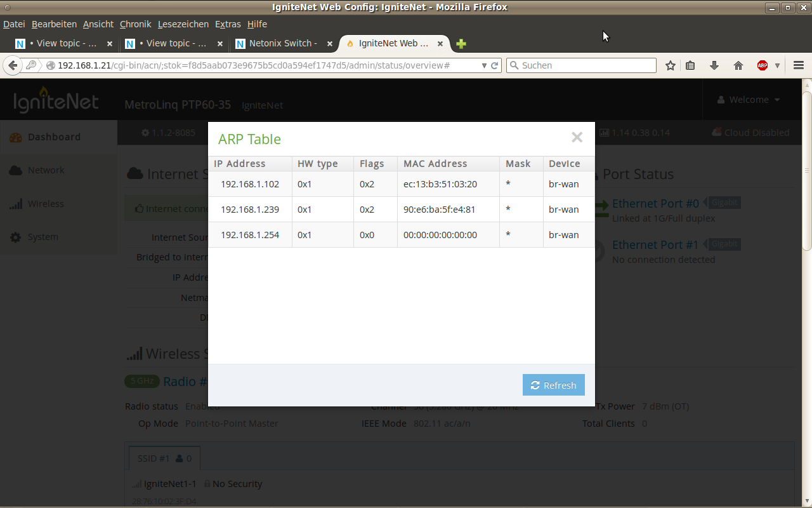This screenshot has width=812, height=508.
Task: Click the Refresh button in ARP Table
Action: pyautogui.click(x=553, y=385)
